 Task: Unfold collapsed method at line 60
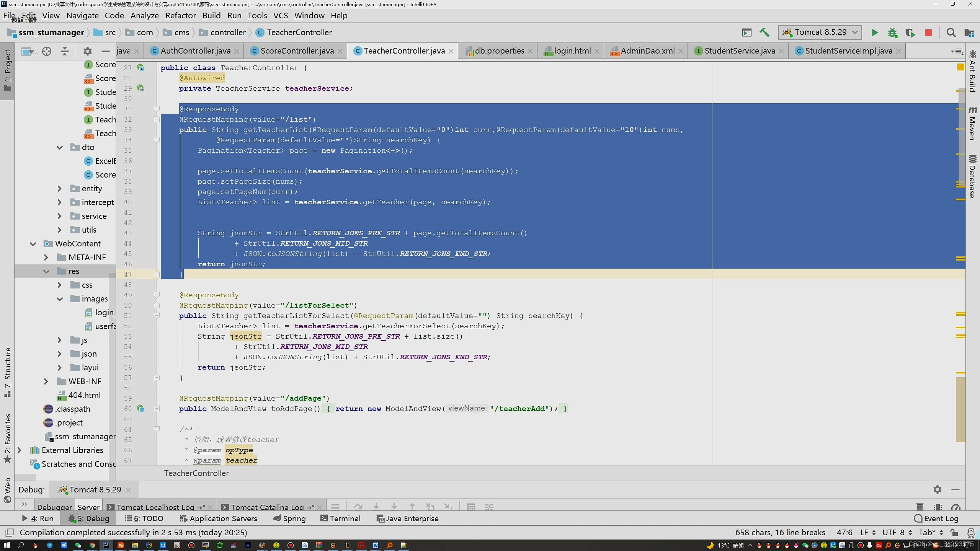[x=157, y=409]
